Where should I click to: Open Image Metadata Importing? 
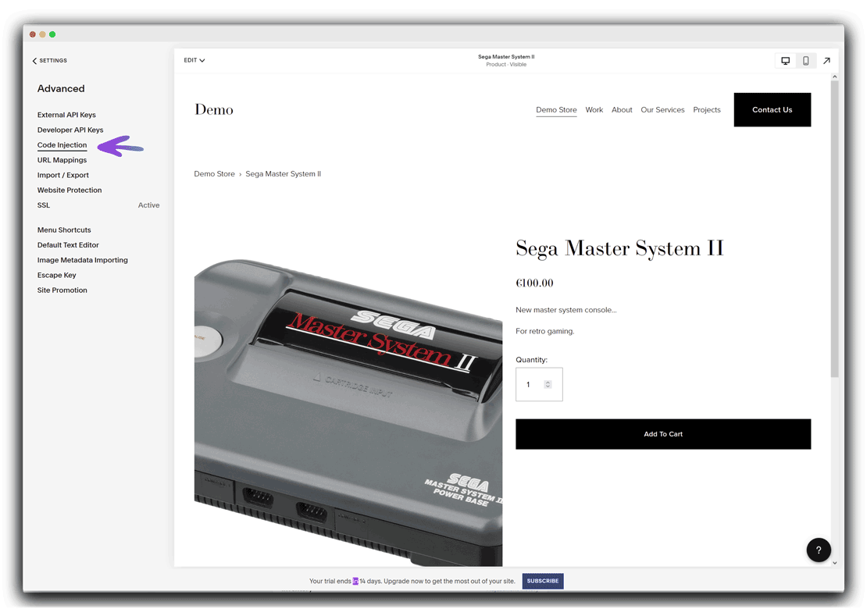tap(82, 260)
